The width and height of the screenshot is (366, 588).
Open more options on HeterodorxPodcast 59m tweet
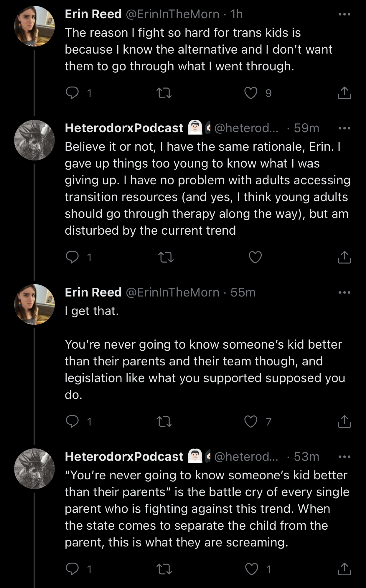point(344,128)
